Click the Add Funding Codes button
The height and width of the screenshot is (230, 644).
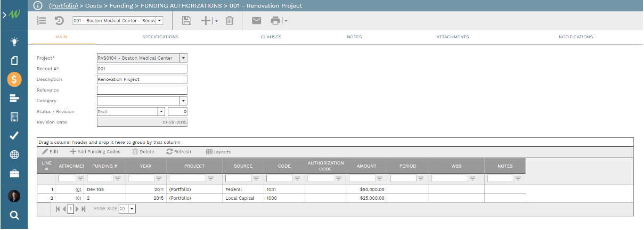click(x=95, y=152)
